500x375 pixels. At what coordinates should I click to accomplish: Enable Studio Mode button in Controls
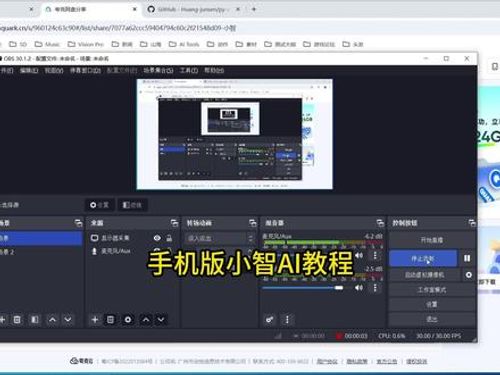click(x=432, y=290)
